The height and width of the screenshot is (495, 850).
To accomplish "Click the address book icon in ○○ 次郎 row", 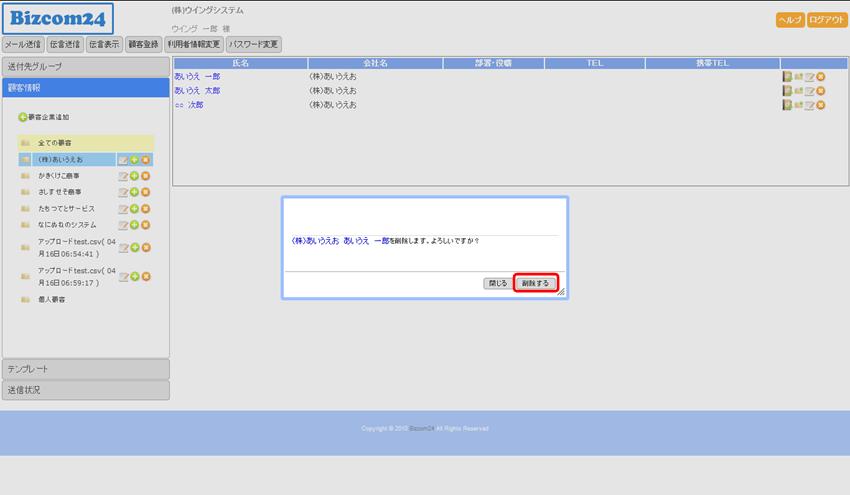I will (787, 105).
